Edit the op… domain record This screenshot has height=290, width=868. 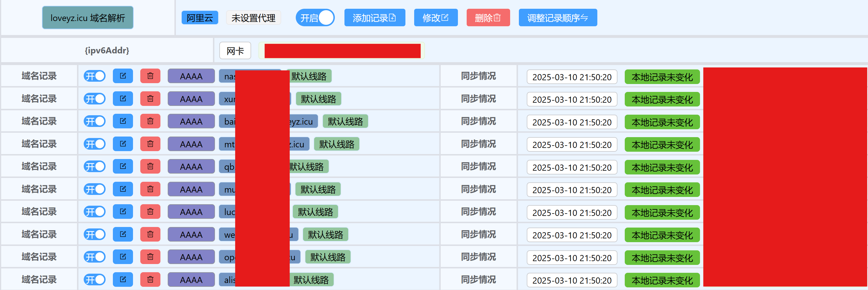[x=123, y=257]
